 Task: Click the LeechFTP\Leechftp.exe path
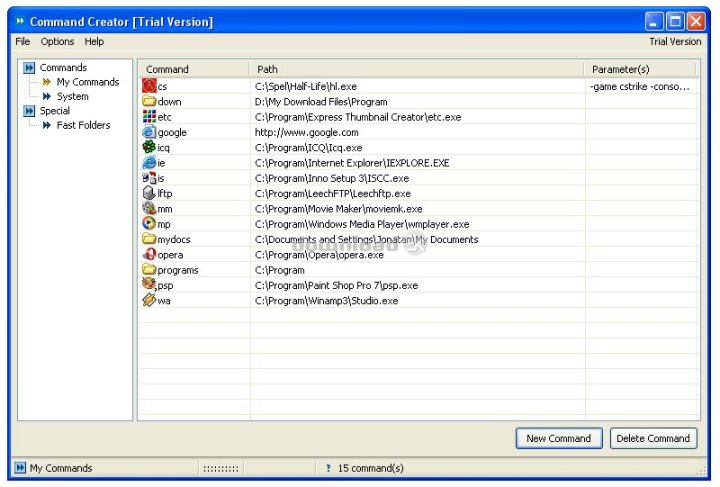332,193
